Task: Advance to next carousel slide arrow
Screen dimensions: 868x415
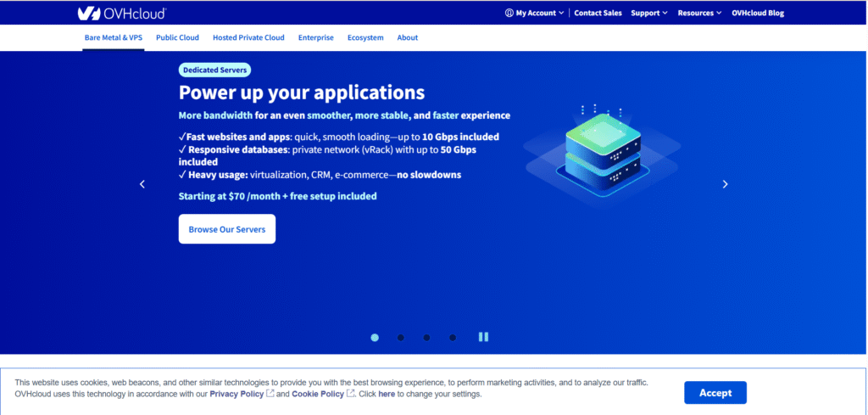Action: coord(725,184)
